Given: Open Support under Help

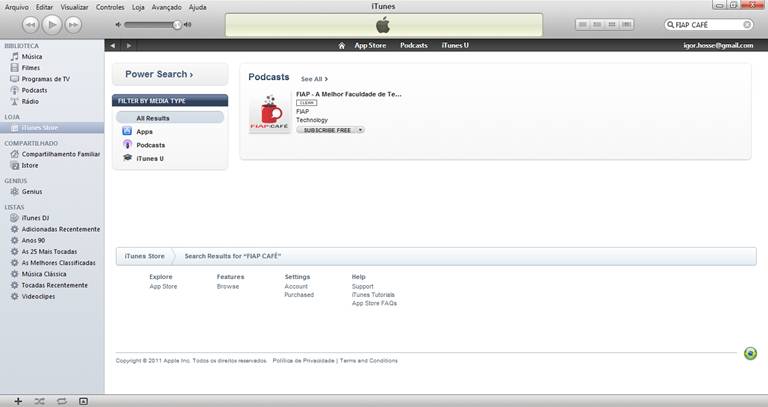Looking at the screenshot, I should (362, 287).
